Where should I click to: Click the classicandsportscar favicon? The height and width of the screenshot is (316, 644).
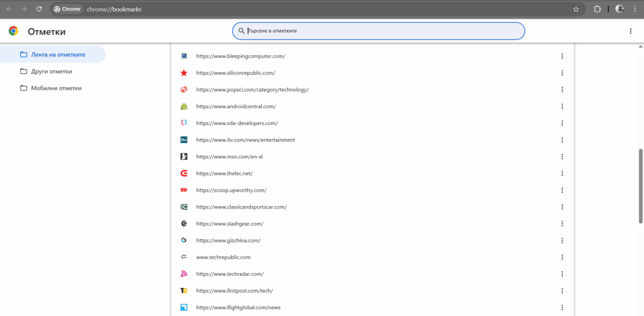(184, 207)
